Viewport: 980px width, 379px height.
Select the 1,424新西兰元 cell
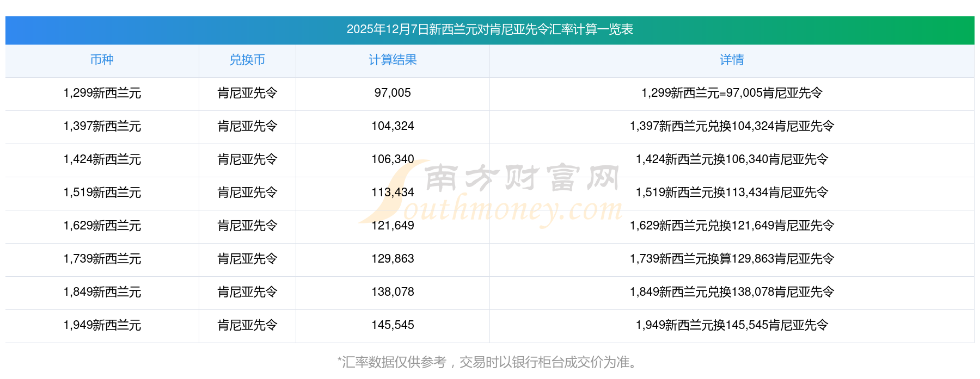coord(102,159)
